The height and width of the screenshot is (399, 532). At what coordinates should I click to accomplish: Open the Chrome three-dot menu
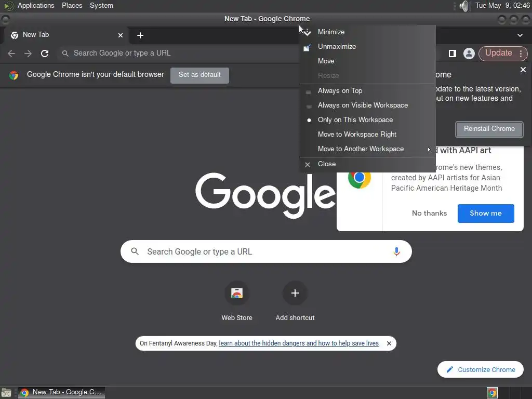point(521,54)
